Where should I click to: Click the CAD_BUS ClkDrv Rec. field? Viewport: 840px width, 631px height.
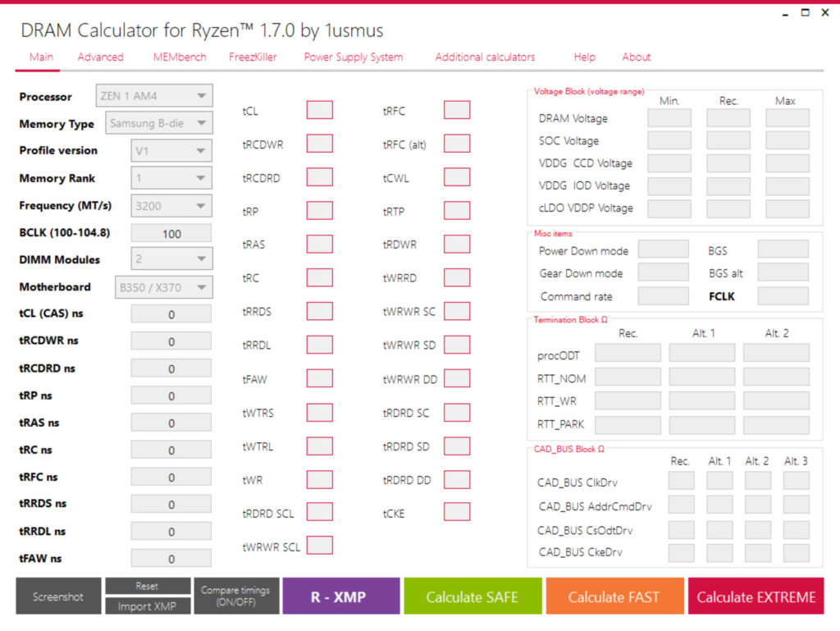(682, 481)
